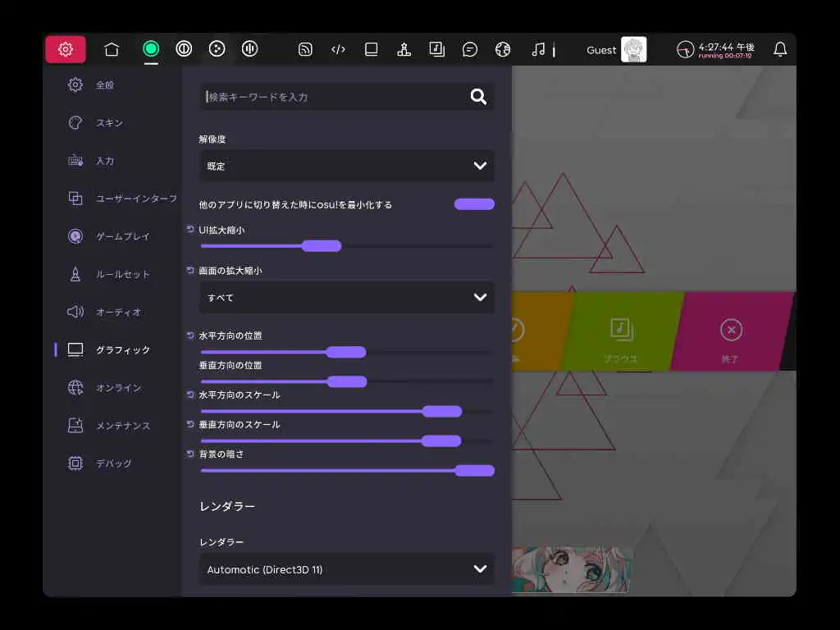Open the news feed icon

point(305,50)
